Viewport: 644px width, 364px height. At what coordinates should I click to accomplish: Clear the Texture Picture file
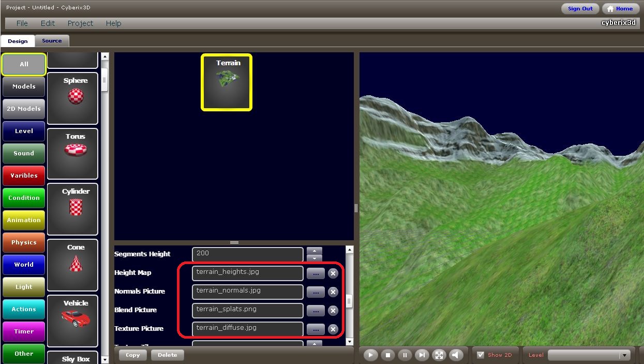point(333,329)
